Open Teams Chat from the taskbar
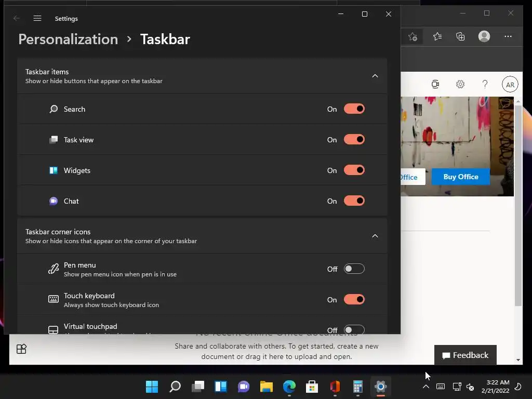 point(244,387)
